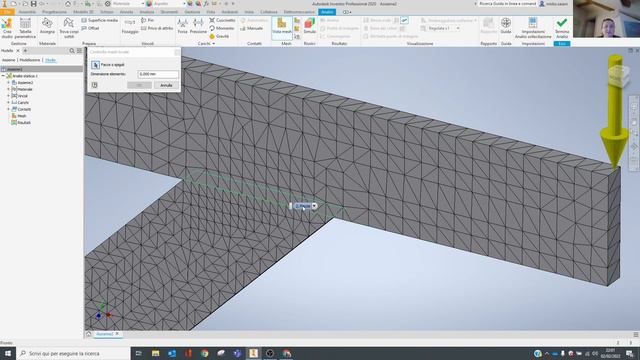The image size is (640, 360).
Task: Click the home icon beside document tab
Action: point(89,334)
